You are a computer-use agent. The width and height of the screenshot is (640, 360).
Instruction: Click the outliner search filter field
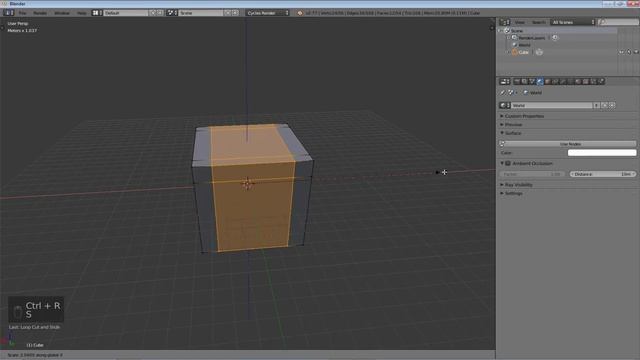618,22
